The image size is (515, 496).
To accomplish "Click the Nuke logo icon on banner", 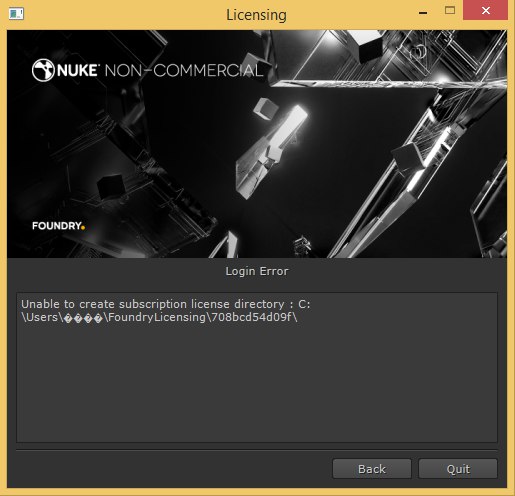I will (43, 70).
